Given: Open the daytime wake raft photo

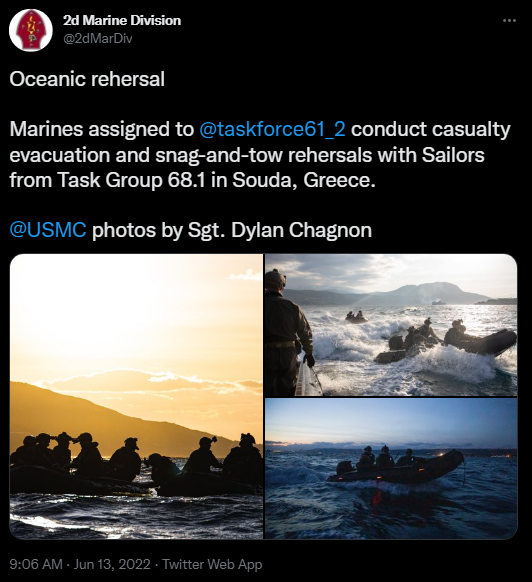Looking at the screenshot, I should (x=391, y=325).
